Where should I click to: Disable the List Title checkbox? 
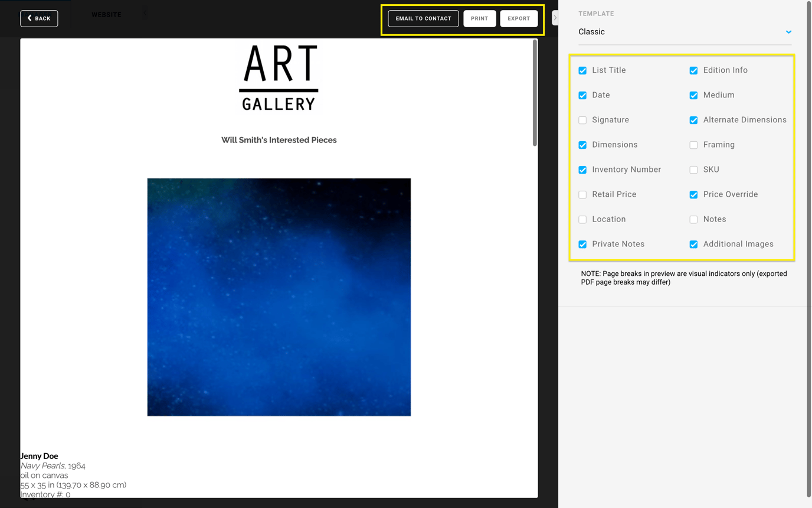click(x=582, y=70)
